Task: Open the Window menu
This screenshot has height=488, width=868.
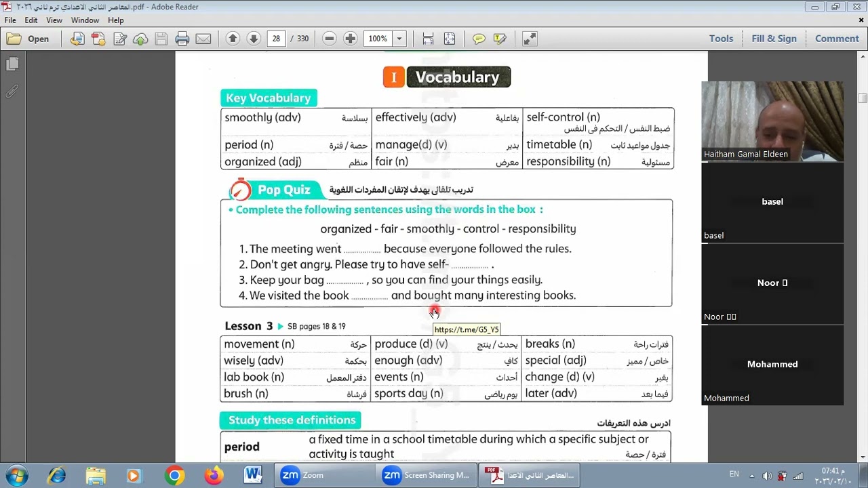Action: 85,20
